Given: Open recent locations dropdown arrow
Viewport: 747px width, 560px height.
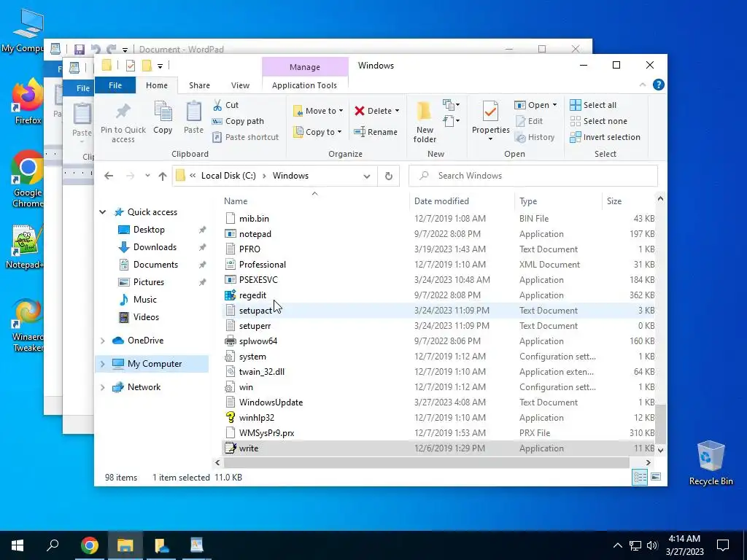Looking at the screenshot, I should (x=147, y=176).
